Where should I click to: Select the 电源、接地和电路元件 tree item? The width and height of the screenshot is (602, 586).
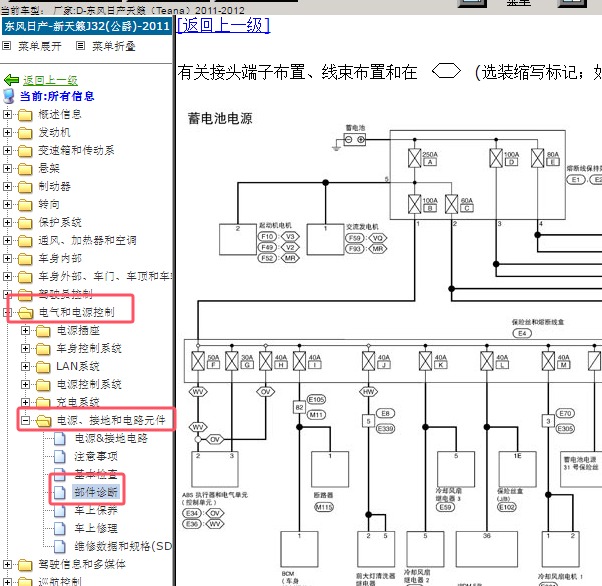pos(111,420)
